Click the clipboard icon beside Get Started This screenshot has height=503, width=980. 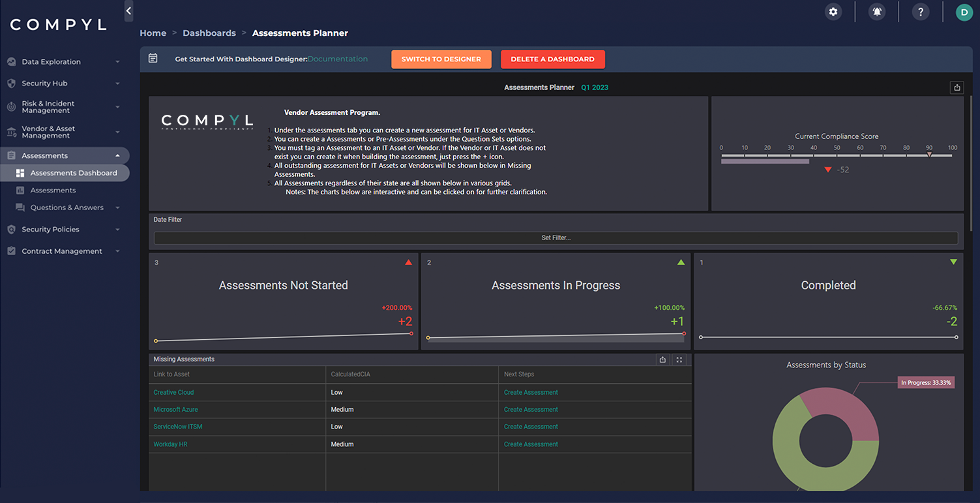pyautogui.click(x=153, y=57)
